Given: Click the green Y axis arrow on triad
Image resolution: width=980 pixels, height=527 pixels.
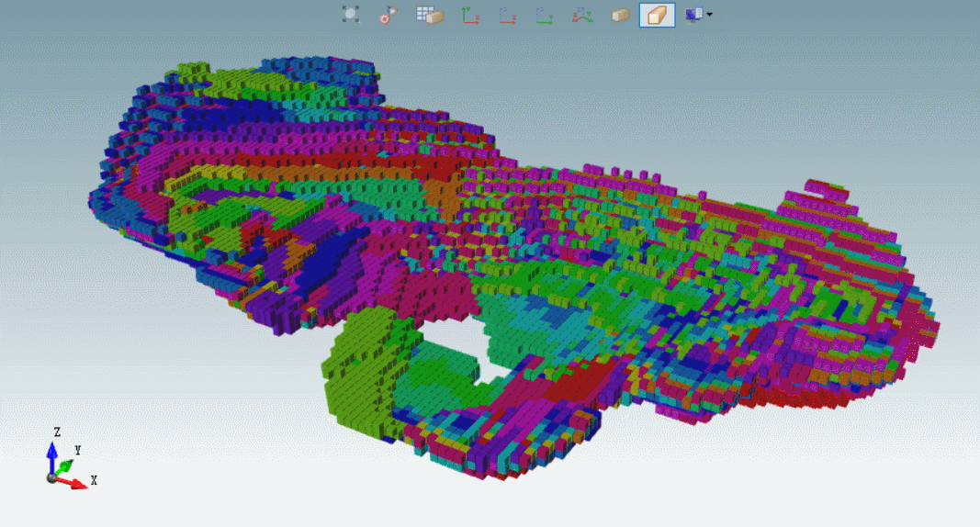Looking at the screenshot, I should tap(66, 465).
